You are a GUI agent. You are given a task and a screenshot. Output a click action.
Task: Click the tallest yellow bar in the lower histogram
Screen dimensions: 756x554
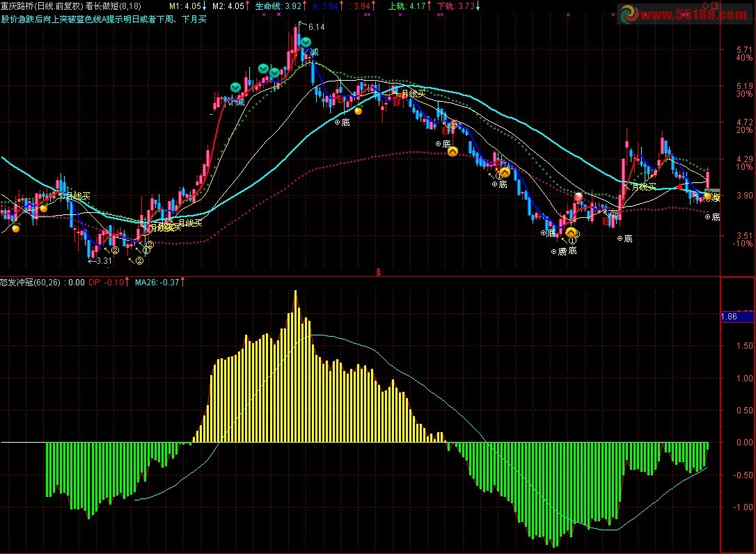[x=296, y=366]
